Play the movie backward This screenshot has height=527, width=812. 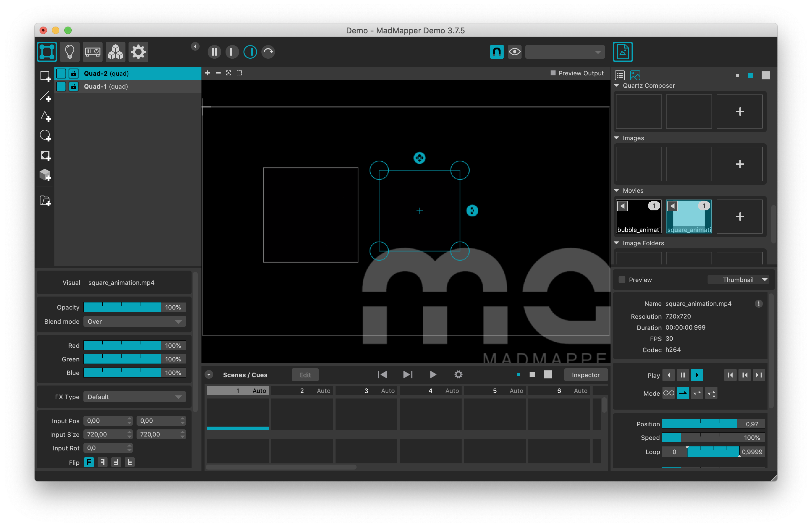pyautogui.click(x=668, y=375)
